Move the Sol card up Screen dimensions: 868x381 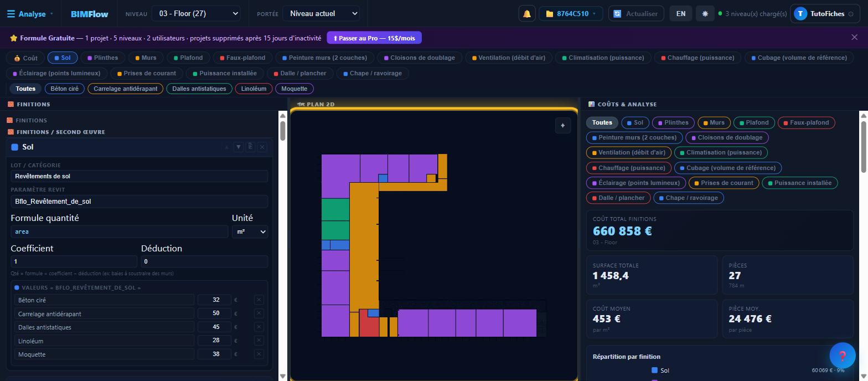226,147
